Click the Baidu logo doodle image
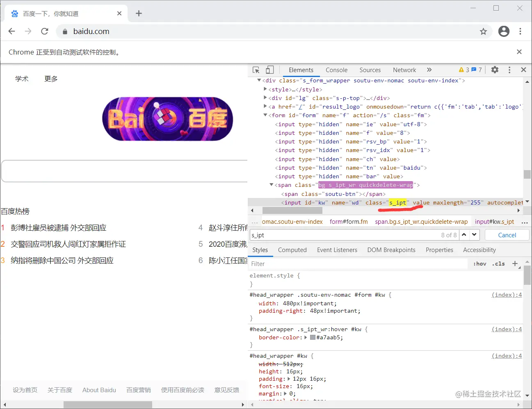The image size is (532, 409). tap(168, 119)
